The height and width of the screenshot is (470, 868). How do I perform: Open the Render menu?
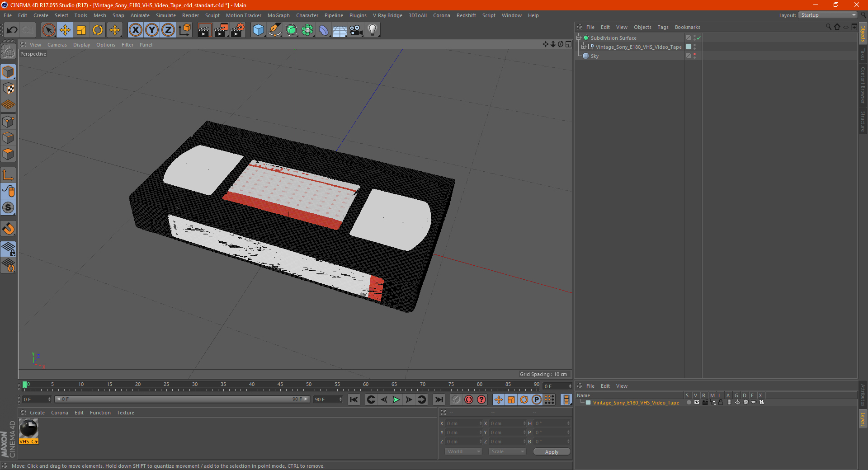point(190,15)
